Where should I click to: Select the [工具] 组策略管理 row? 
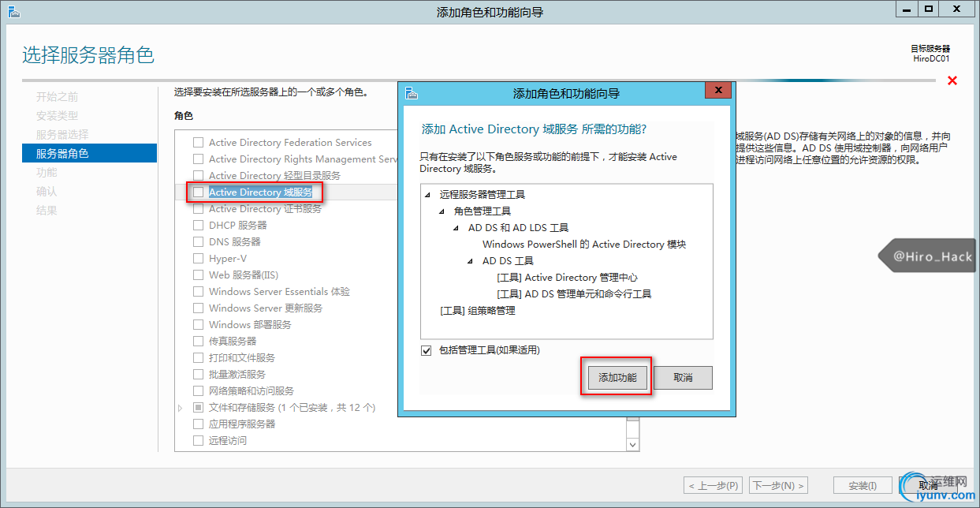pyautogui.click(x=478, y=311)
